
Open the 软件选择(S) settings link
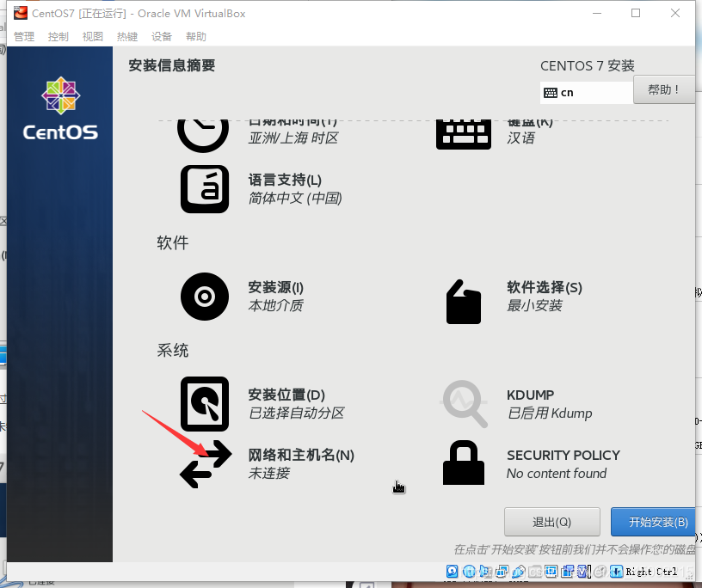tap(545, 287)
